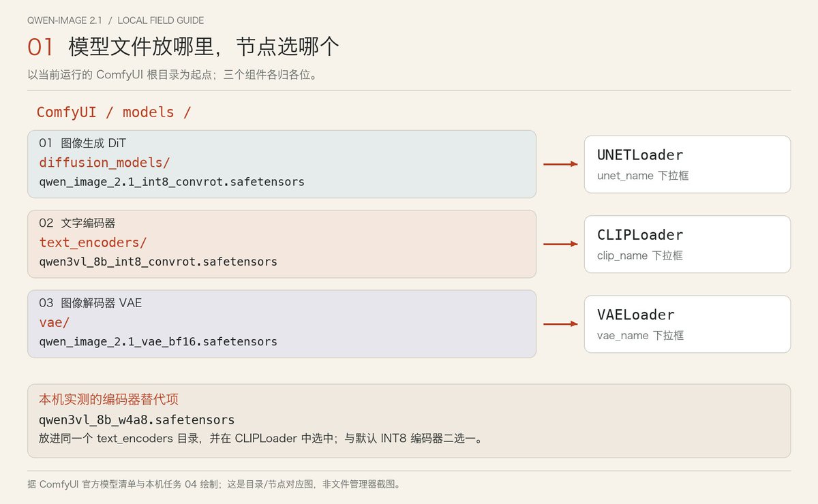Click the unet_name 下拉框 label

643,176
